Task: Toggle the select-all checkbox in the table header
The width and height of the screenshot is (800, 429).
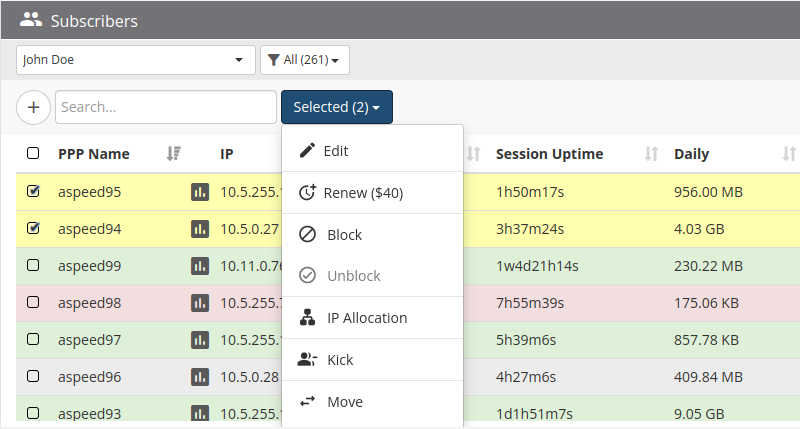Action: pyautogui.click(x=33, y=153)
